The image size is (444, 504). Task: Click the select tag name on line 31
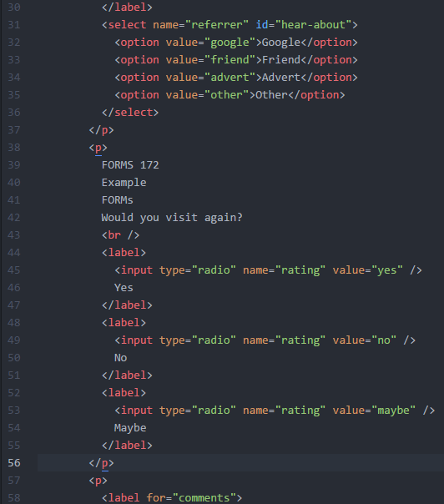point(127,25)
